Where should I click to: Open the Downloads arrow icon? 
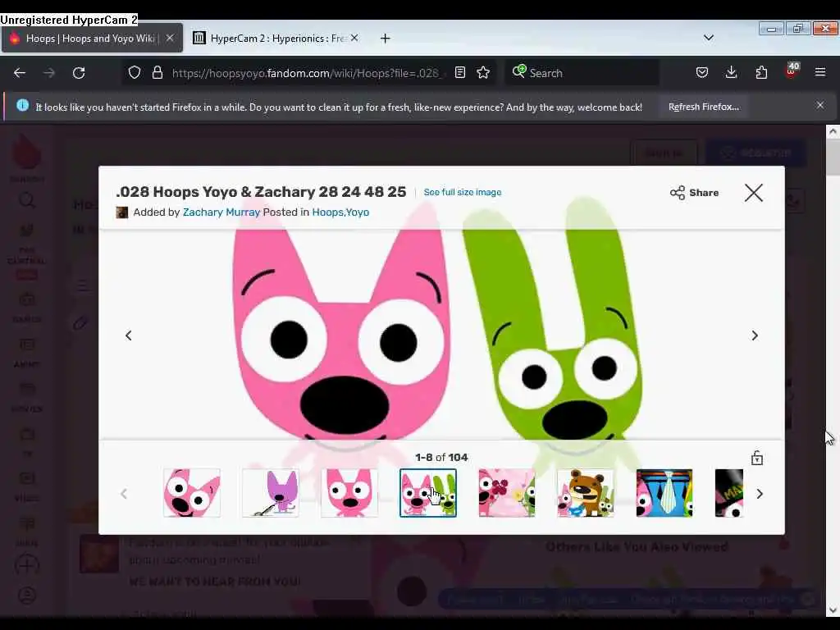pos(731,73)
